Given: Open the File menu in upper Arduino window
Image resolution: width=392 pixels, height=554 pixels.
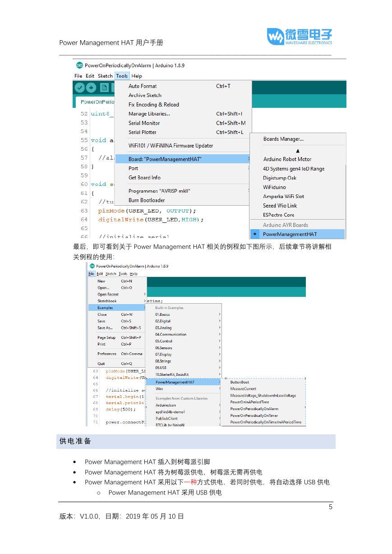Looking at the screenshot, I should [78, 76].
